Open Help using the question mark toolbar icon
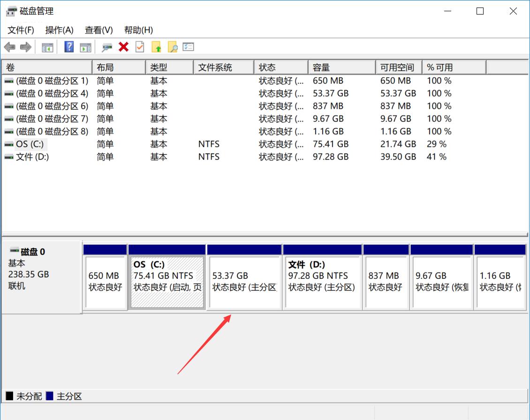The height and width of the screenshot is (420, 530). click(x=68, y=47)
